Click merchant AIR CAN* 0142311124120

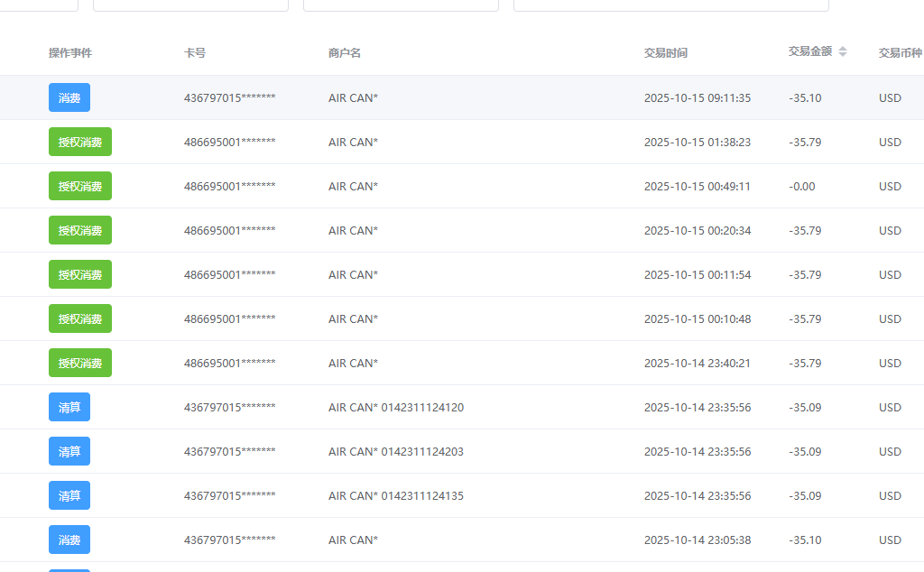[396, 407]
